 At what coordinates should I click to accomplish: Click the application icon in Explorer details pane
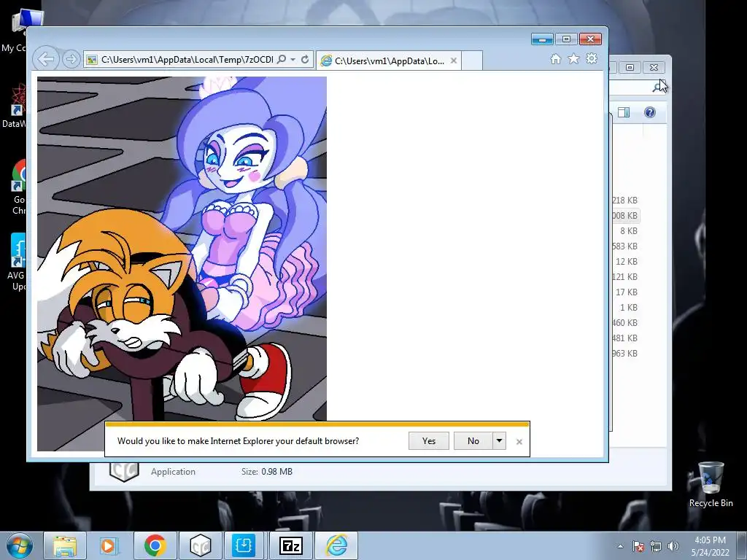(124, 472)
